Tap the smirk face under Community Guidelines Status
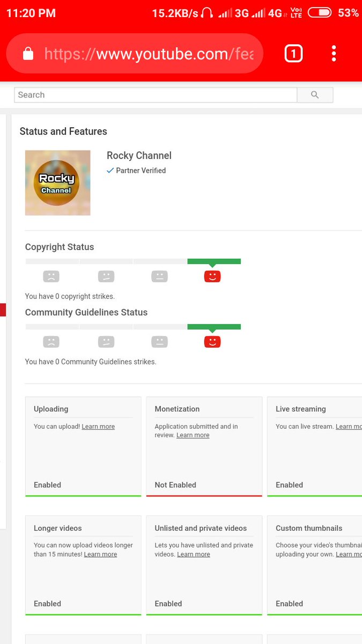Screen dimensions: 362x644 (106, 342)
